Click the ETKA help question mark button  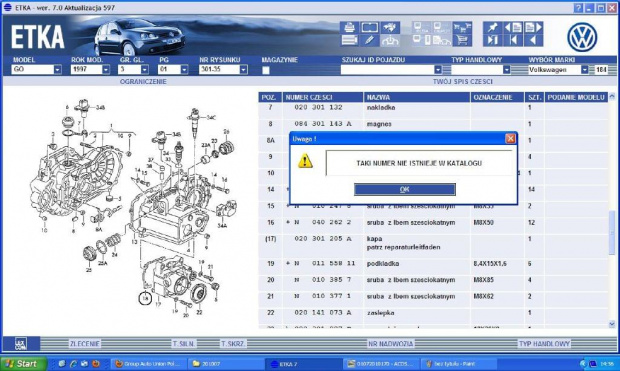tap(578, 8)
